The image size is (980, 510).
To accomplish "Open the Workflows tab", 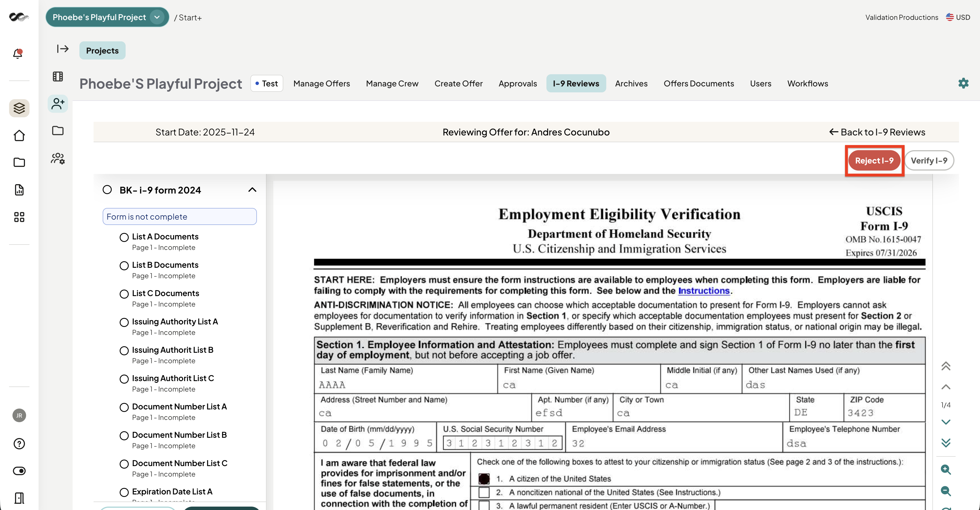I will tap(808, 83).
